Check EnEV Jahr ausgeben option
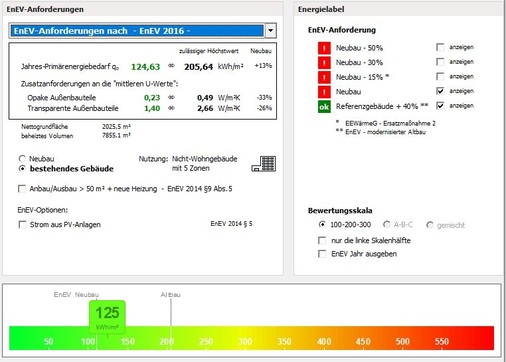506x362 pixels. [322, 254]
